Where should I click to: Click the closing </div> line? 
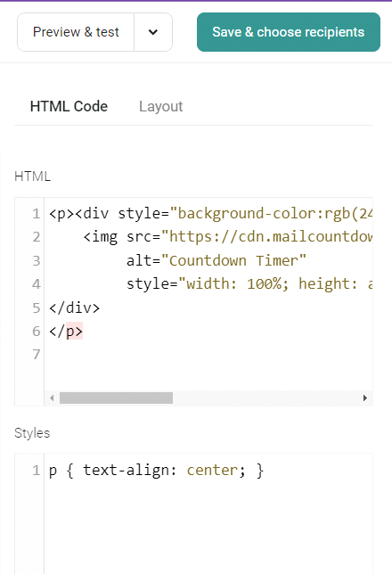click(x=74, y=307)
